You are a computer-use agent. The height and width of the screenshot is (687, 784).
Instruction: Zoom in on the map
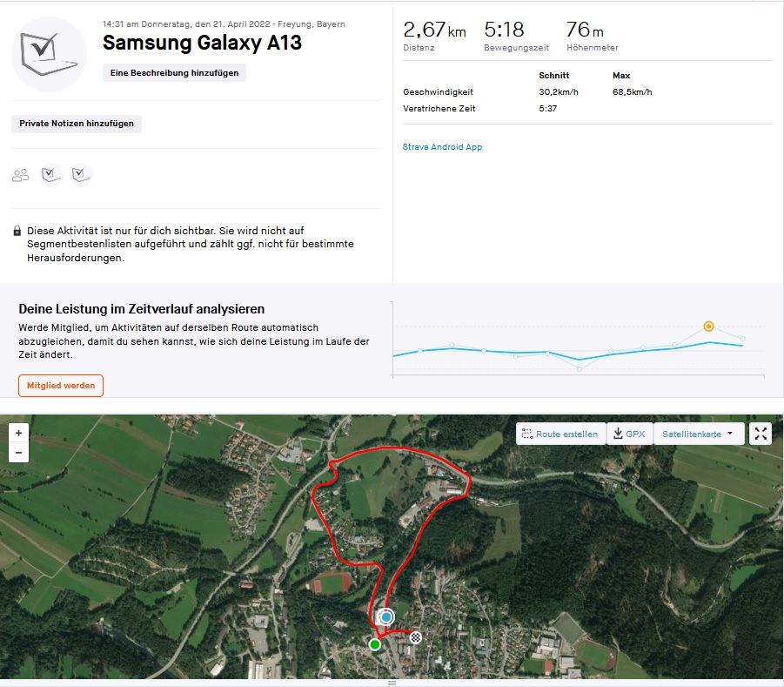[x=19, y=433]
